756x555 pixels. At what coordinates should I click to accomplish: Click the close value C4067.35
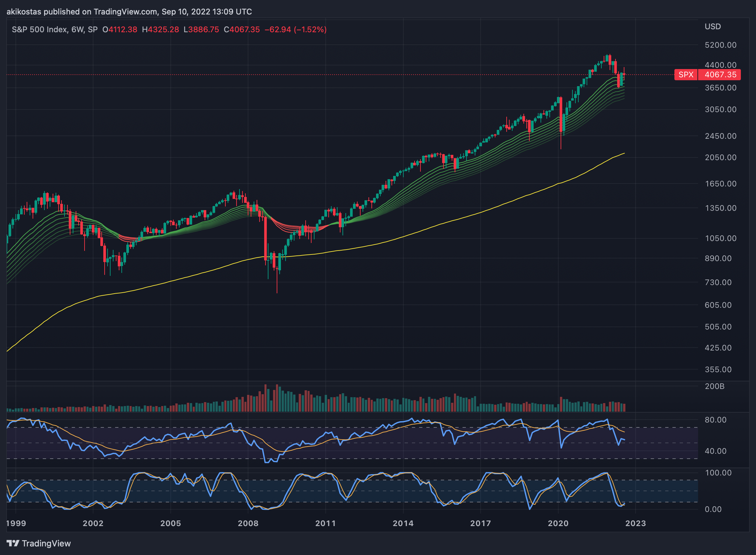coord(242,30)
